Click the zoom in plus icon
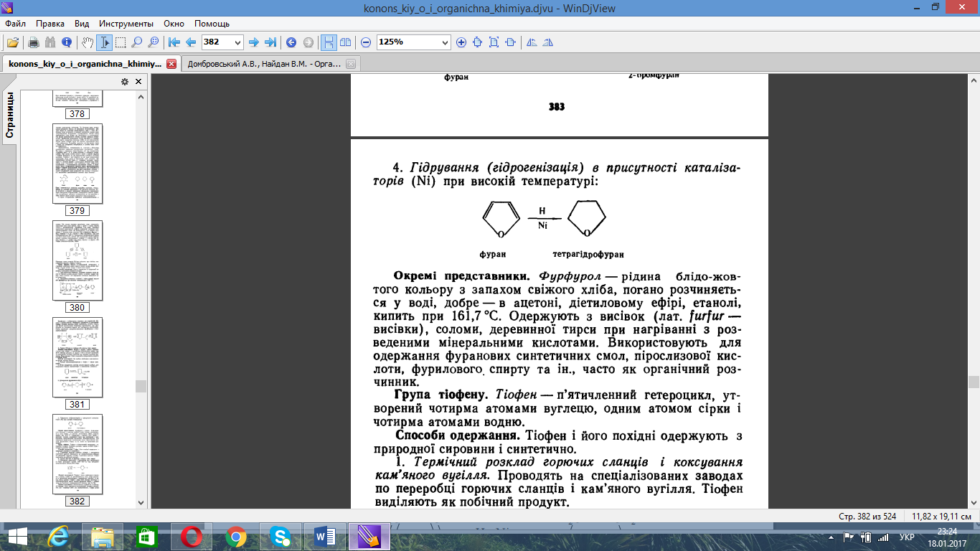Screen dimensions: 980x551 (x=461, y=42)
